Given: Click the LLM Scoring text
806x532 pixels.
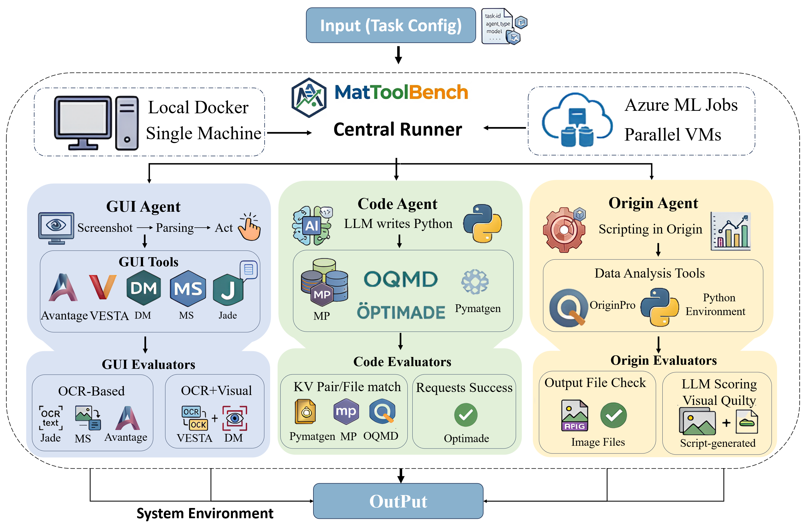Looking at the screenshot, I should click(x=719, y=384).
